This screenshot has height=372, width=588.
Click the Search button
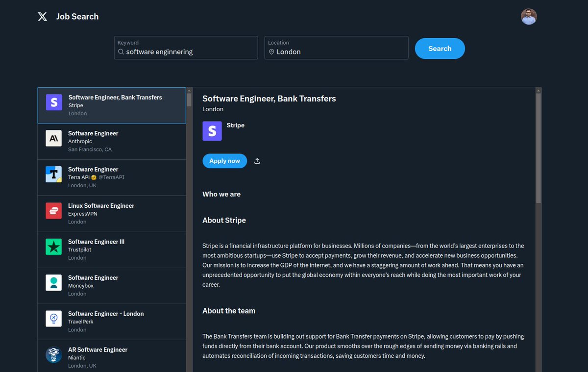point(440,49)
